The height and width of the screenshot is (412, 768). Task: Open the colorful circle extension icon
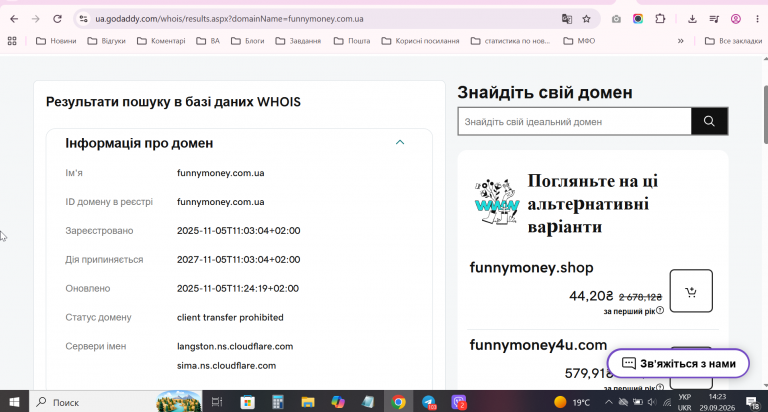coord(638,19)
